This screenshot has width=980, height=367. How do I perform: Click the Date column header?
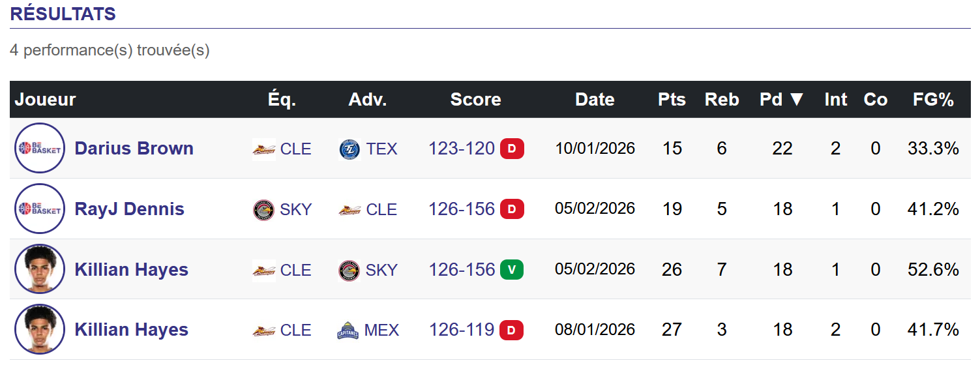(x=595, y=100)
